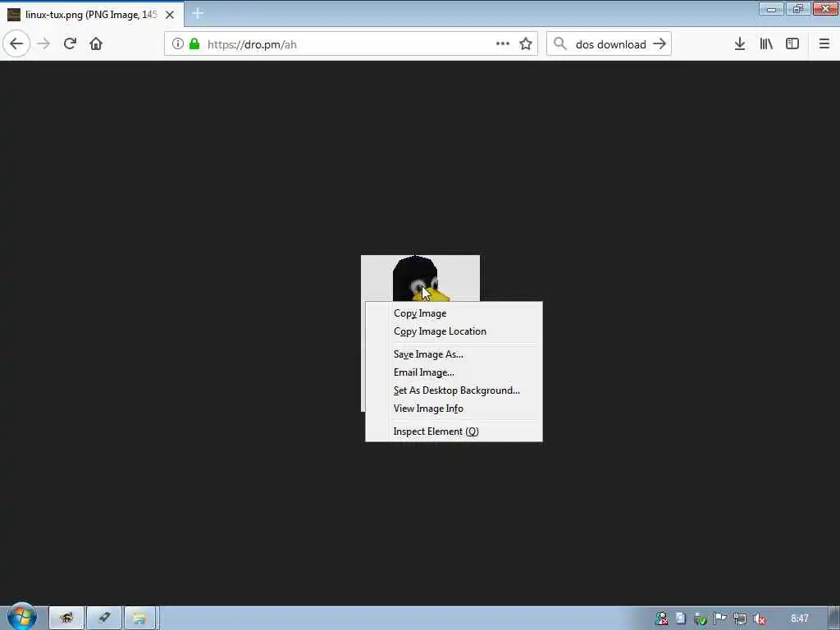Open Action Center flag icon
The height and width of the screenshot is (630, 840).
(720, 619)
